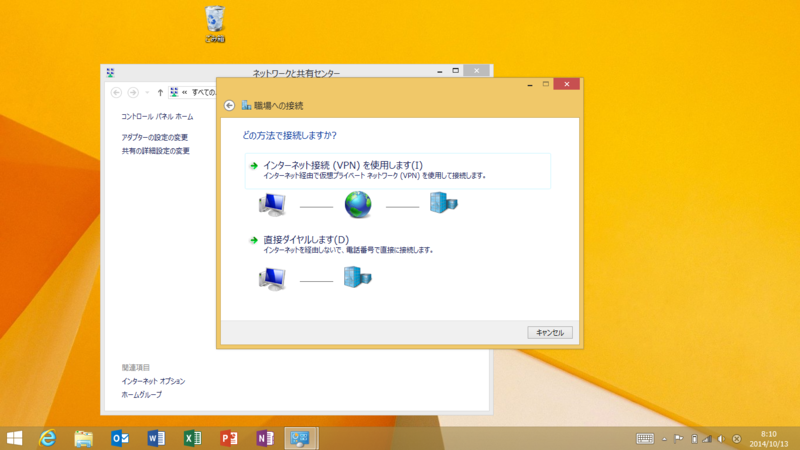
Task: Click コントロール パネル ホーム link
Action: pyautogui.click(x=157, y=117)
